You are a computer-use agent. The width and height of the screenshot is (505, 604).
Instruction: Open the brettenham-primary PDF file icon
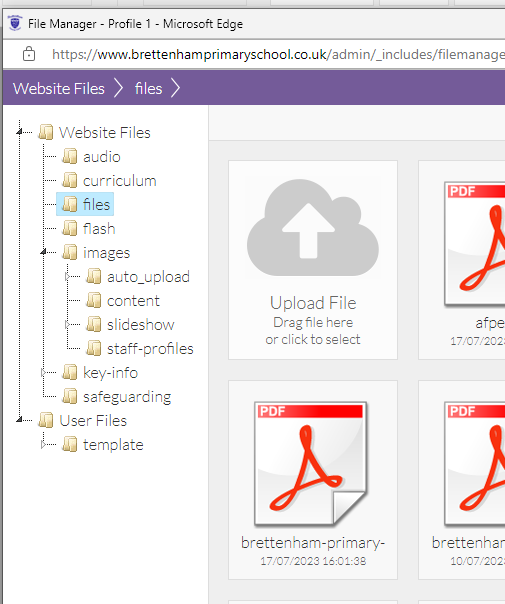pyautogui.click(x=311, y=464)
